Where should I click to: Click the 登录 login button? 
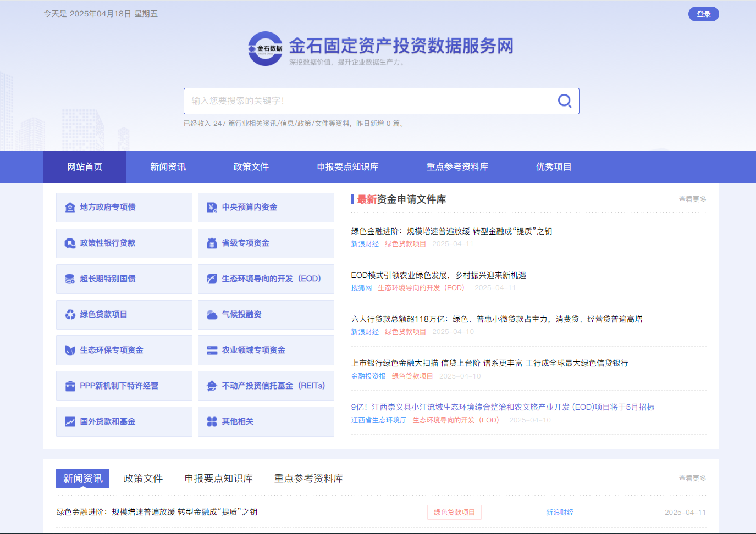point(703,14)
